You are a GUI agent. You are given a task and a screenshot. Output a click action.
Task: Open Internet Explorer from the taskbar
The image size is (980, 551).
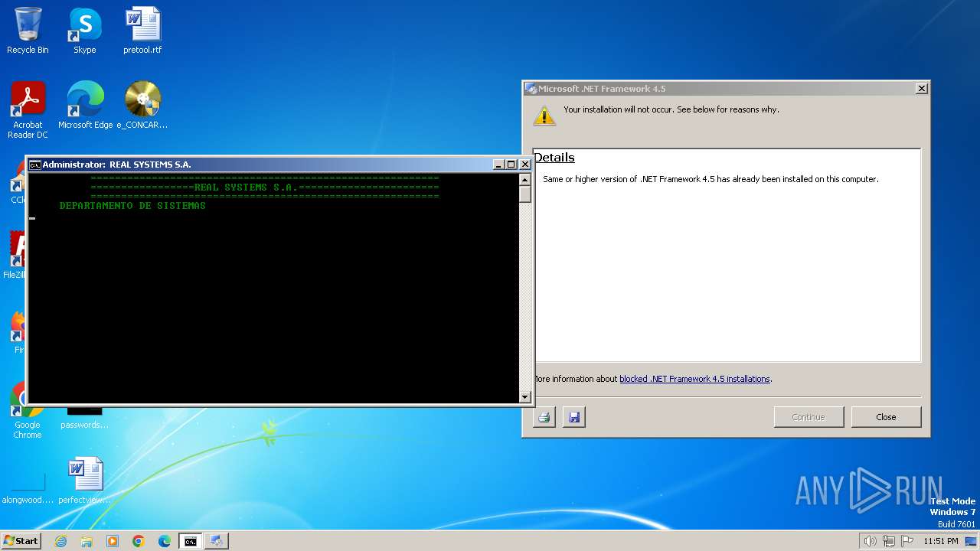click(x=60, y=541)
